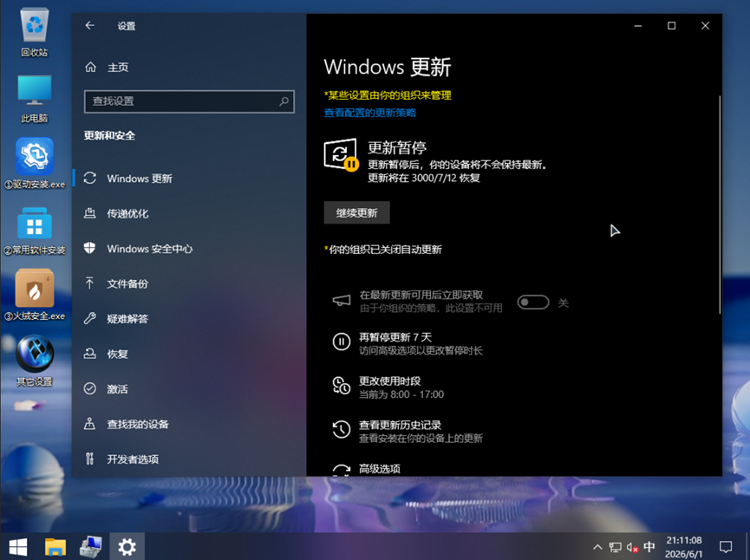Select ③火绒安全.exe desktop icon
Screen dimensions: 750x560
click(35, 295)
